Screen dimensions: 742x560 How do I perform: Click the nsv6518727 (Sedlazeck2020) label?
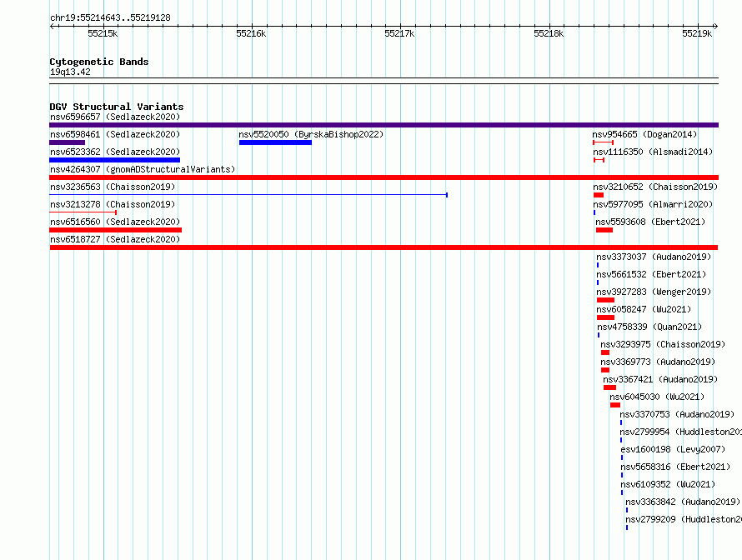click(115, 239)
